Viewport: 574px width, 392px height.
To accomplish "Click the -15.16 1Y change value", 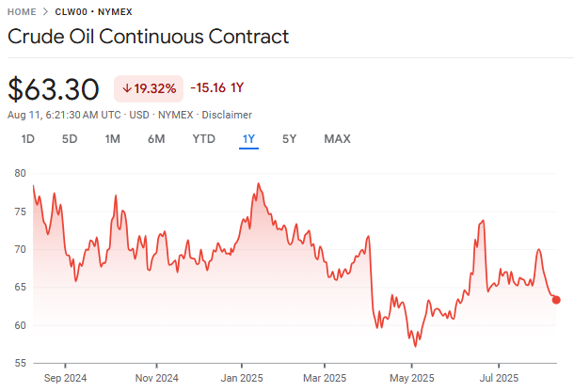I will coord(216,88).
